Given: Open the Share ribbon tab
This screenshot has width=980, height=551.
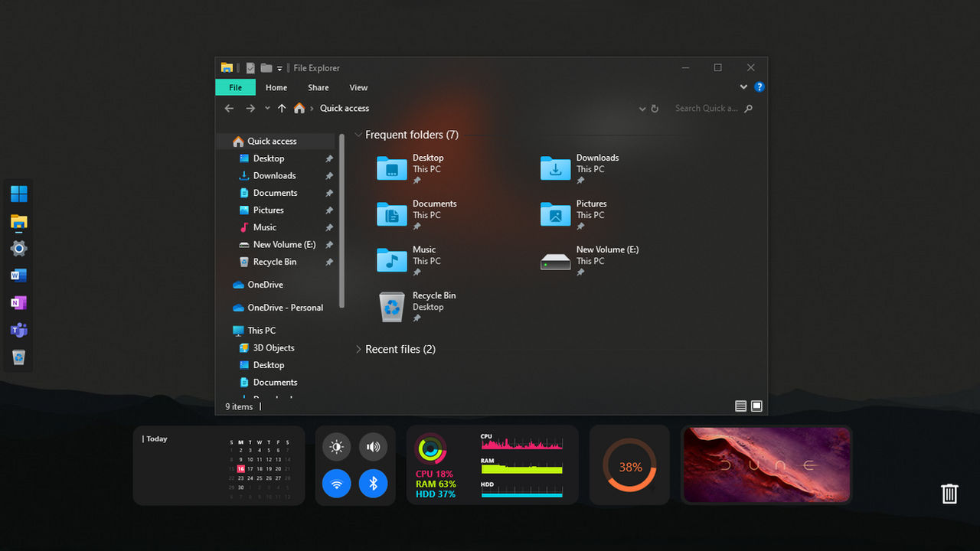Looking at the screenshot, I should pos(318,87).
